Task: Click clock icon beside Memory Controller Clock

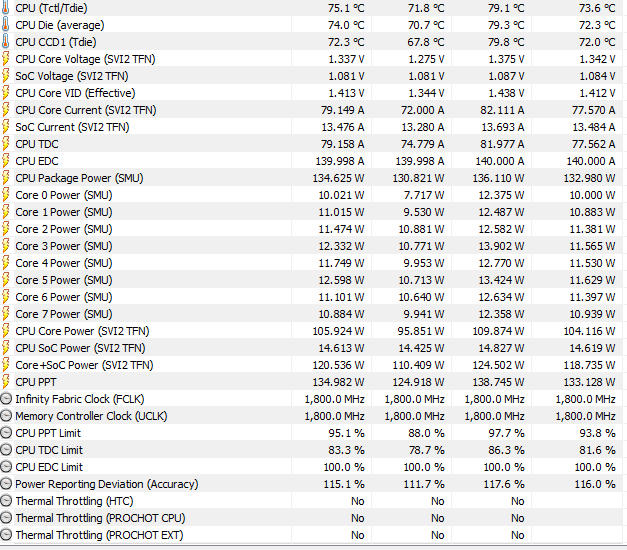Action: [6, 416]
